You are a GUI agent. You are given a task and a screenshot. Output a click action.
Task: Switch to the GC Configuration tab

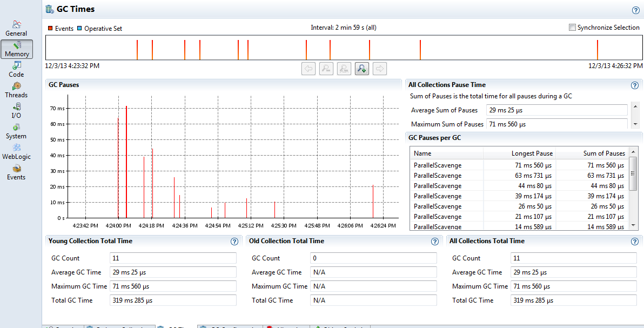[230, 326]
